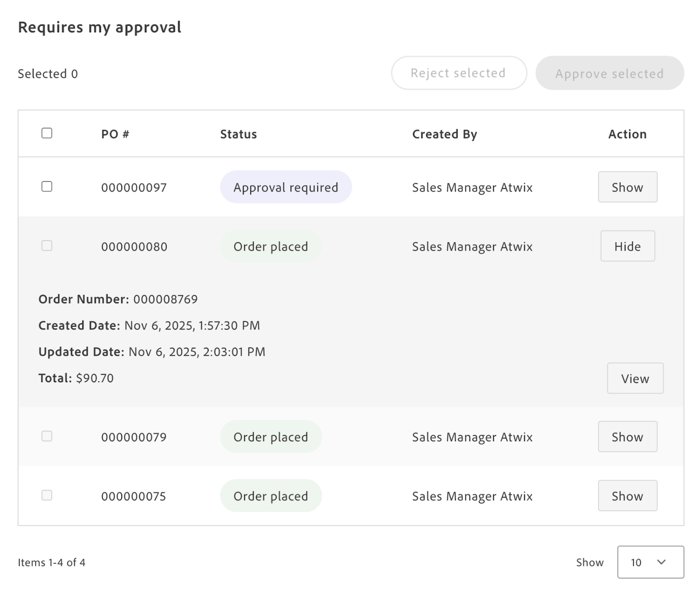The width and height of the screenshot is (700, 597).
Task: Click PO number 000000097 text
Action: click(134, 187)
